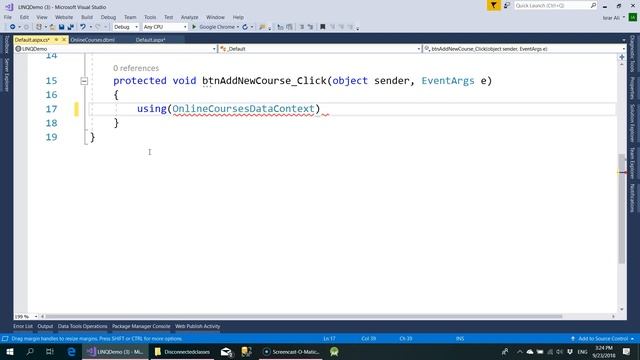Start debugging with the green play icon
This screenshot has width=640, height=360.
(194, 27)
